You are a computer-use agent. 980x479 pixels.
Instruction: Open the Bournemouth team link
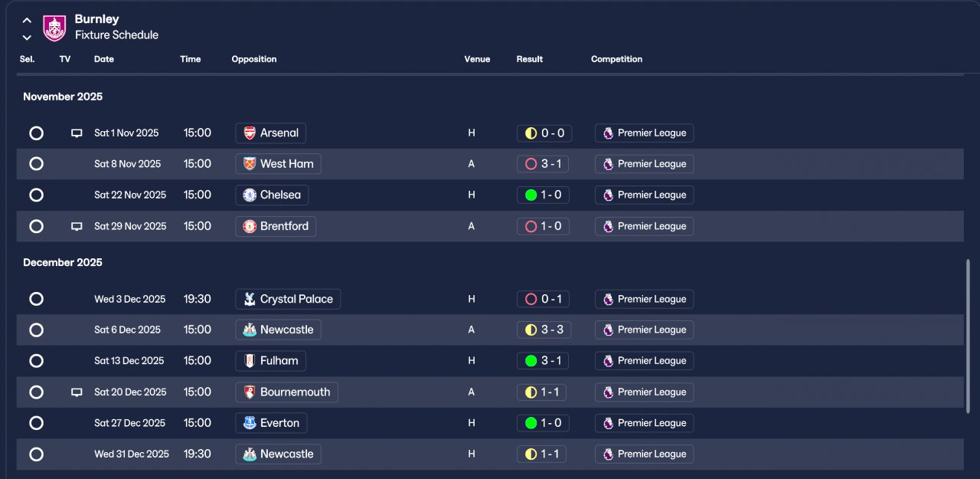(x=286, y=392)
